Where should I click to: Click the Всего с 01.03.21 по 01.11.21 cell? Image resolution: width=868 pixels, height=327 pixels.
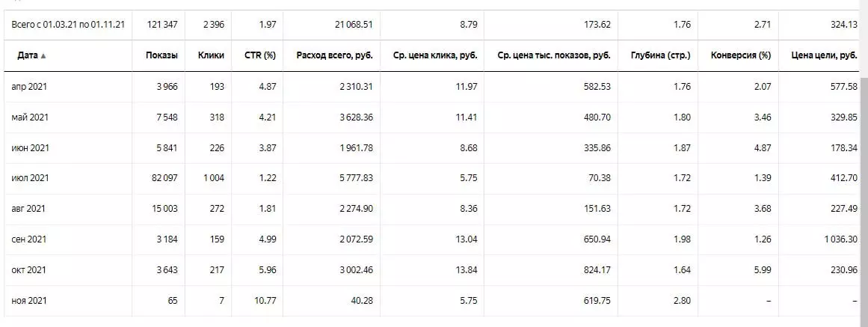[x=68, y=25]
